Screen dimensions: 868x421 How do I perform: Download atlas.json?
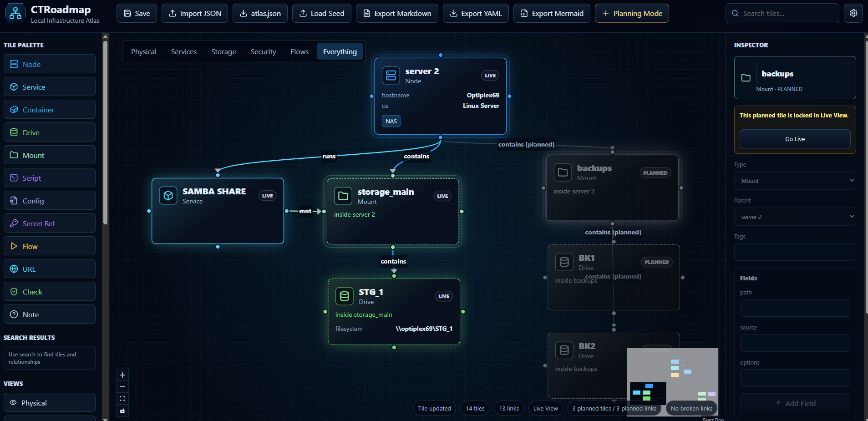[260, 13]
